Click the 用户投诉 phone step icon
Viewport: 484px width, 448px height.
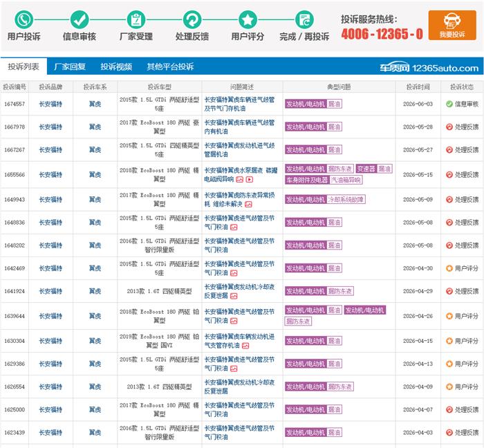point(24,20)
